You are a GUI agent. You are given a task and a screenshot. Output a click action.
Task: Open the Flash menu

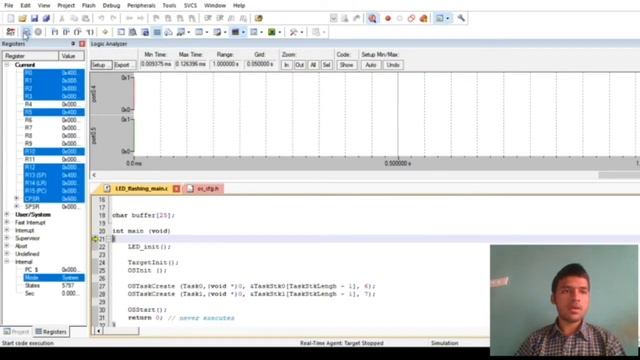pyautogui.click(x=89, y=5)
